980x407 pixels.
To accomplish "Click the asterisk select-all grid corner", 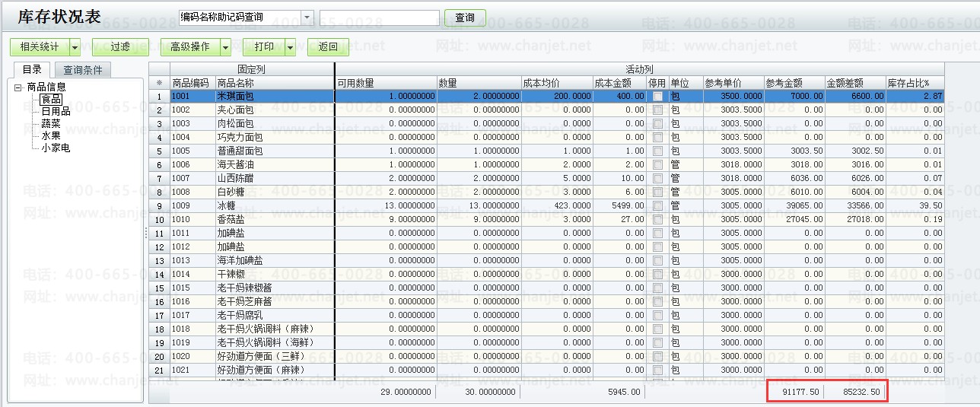I will tap(159, 83).
